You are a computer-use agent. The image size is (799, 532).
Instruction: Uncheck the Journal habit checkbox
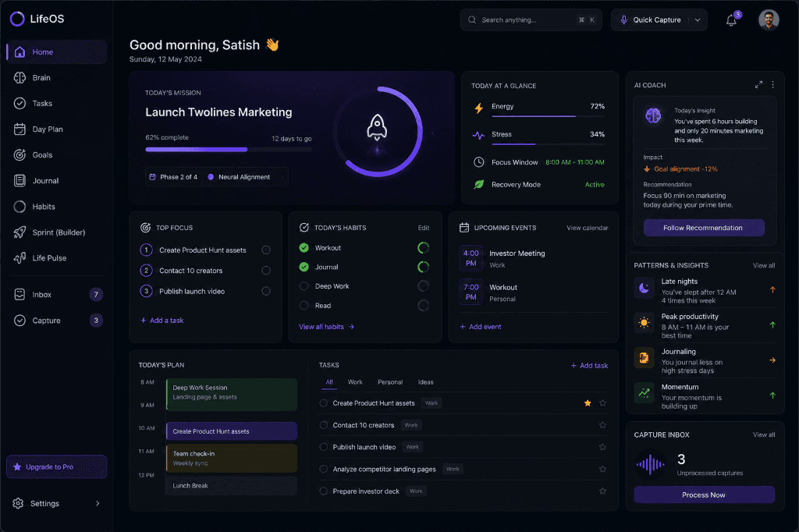point(304,267)
